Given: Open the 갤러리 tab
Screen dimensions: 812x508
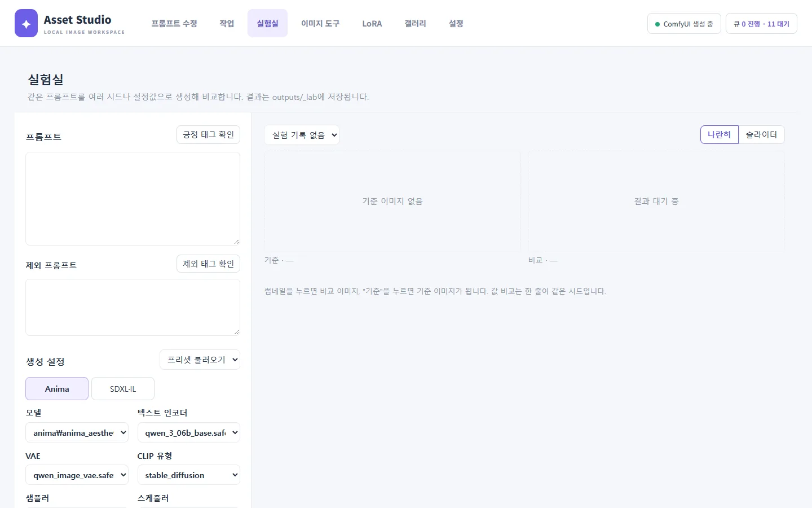Looking at the screenshot, I should pos(415,23).
